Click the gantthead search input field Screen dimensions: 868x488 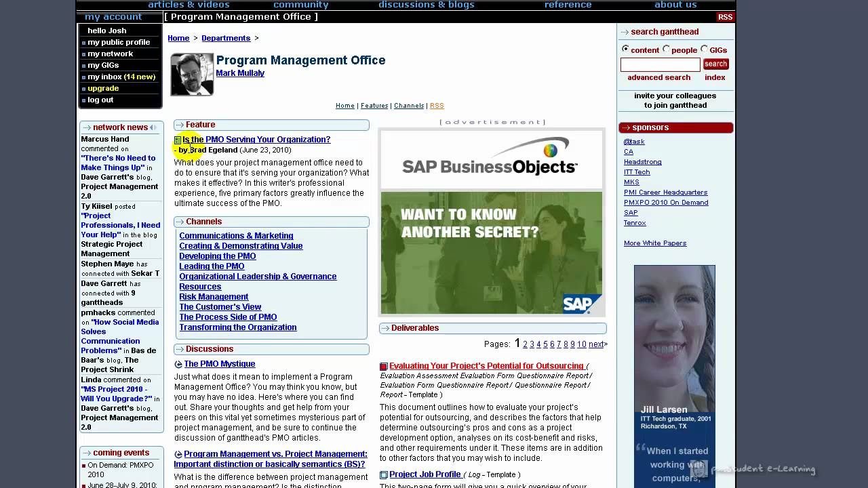[660, 64]
